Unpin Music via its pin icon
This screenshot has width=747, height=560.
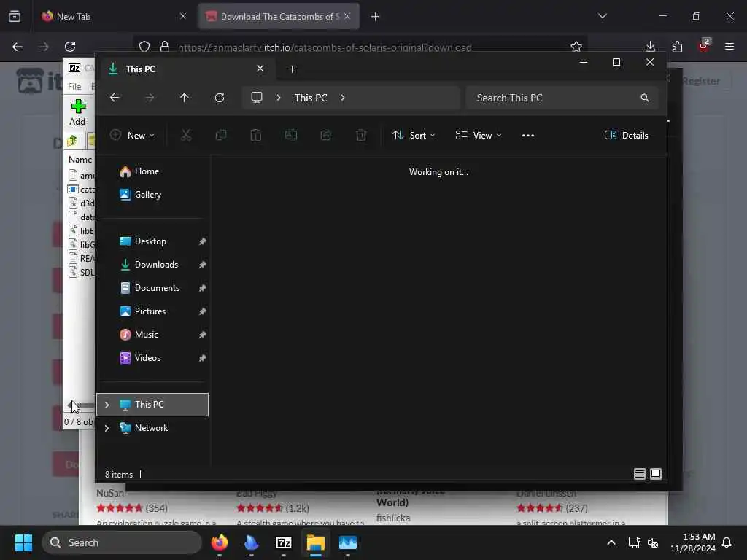point(203,335)
